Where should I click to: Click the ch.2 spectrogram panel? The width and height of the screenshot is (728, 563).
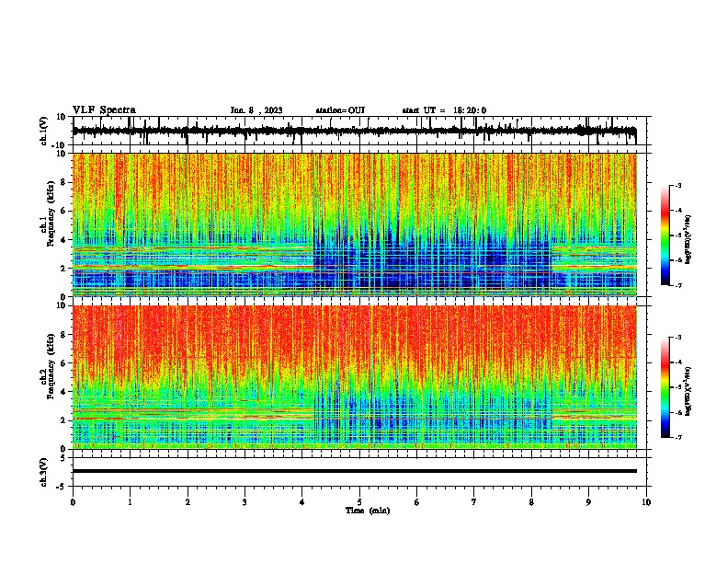pyautogui.click(x=355, y=377)
